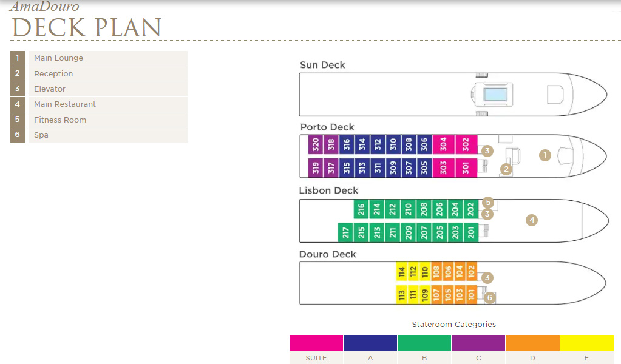Select the Main Restaurant marker on Lisbon Deck
Viewport: 621px width, 364px height.
tap(532, 220)
